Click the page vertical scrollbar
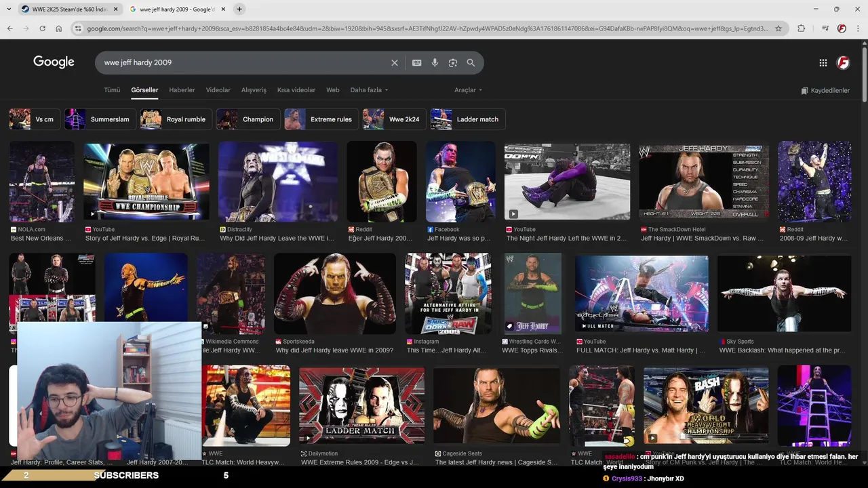The width and height of the screenshot is (868, 488). click(x=864, y=73)
